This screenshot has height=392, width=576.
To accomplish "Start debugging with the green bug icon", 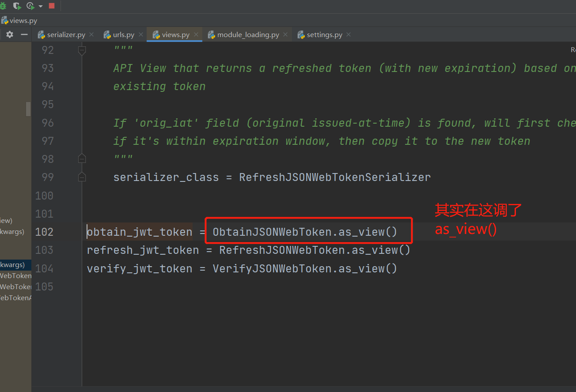I will click(4, 6).
